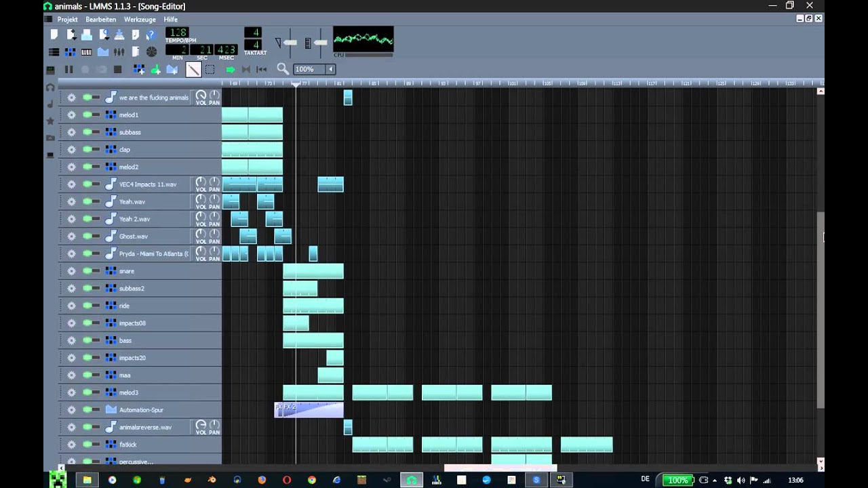
Task: Open the Bearbeiten menu
Action: click(x=100, y=20)
